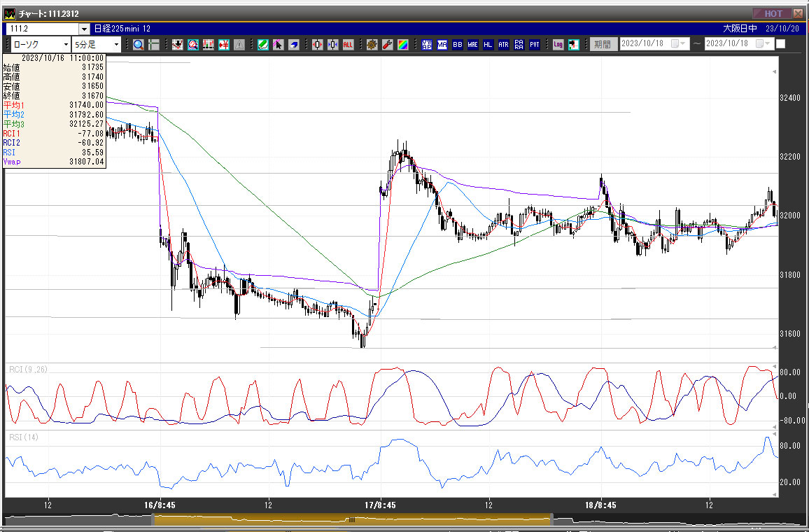Screen dimensions: 809x532
Task: Click the RSI value row in data box
Action: click(54, 153)
